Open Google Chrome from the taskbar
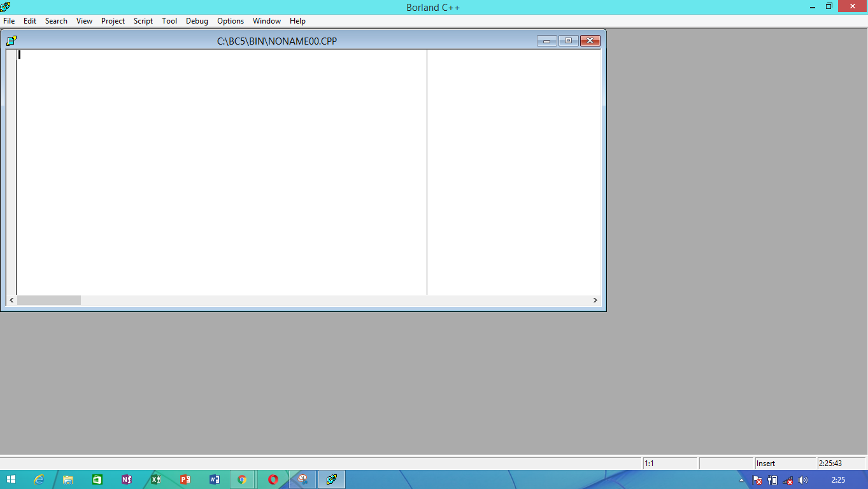This screenshot has height=489, width=868. (x=243, y=479)
